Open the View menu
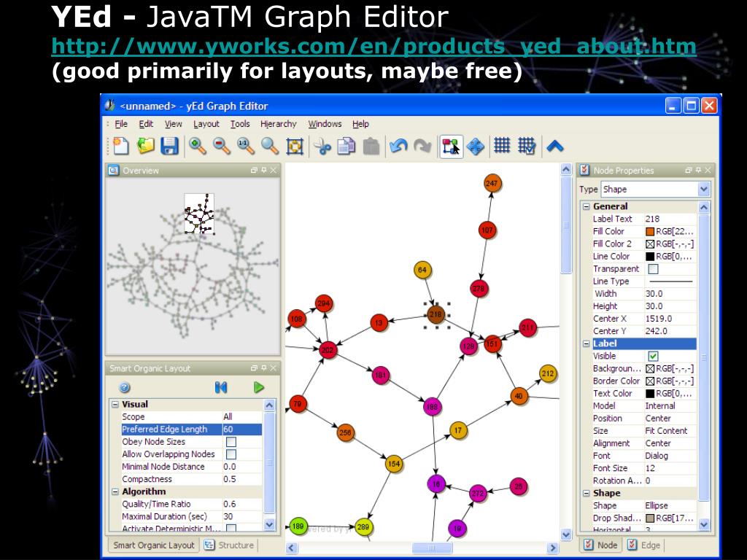The image size is (747, 560). coord(174,124)
